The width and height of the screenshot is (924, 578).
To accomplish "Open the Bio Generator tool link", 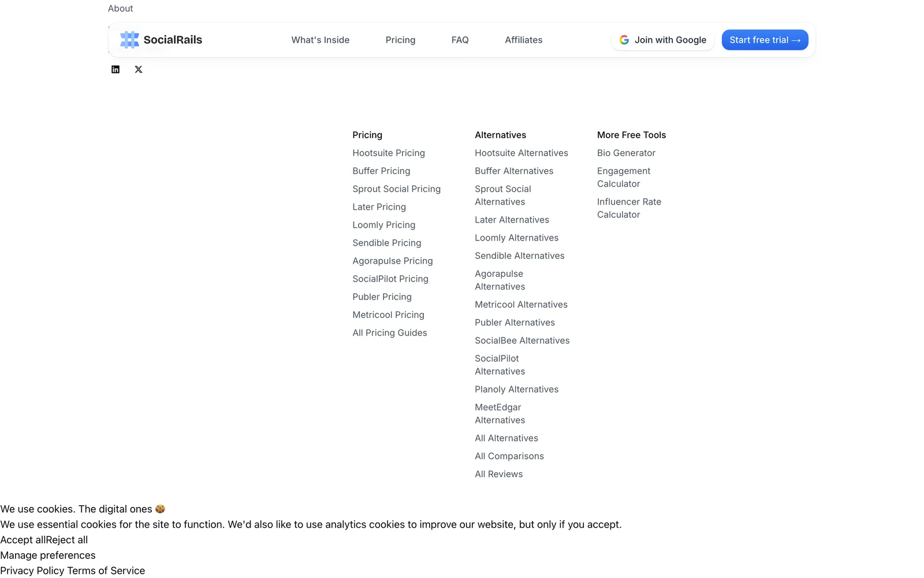I will click(x=627, y=153).
